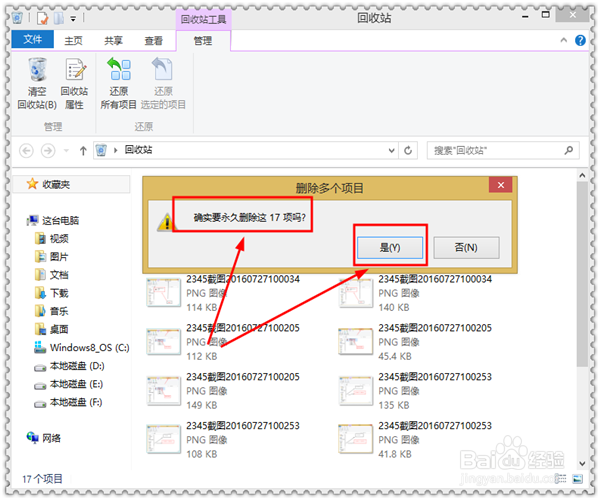Select the 149 KB PNG file thumbnail
The image size is (600, 500).
pyautogui.click(x=164, y=391)
